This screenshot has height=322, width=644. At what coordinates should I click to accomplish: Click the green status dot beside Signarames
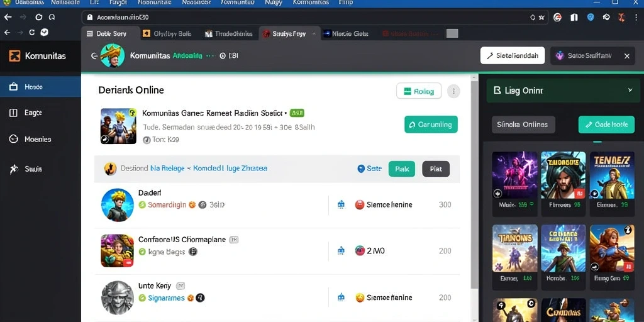142,298
